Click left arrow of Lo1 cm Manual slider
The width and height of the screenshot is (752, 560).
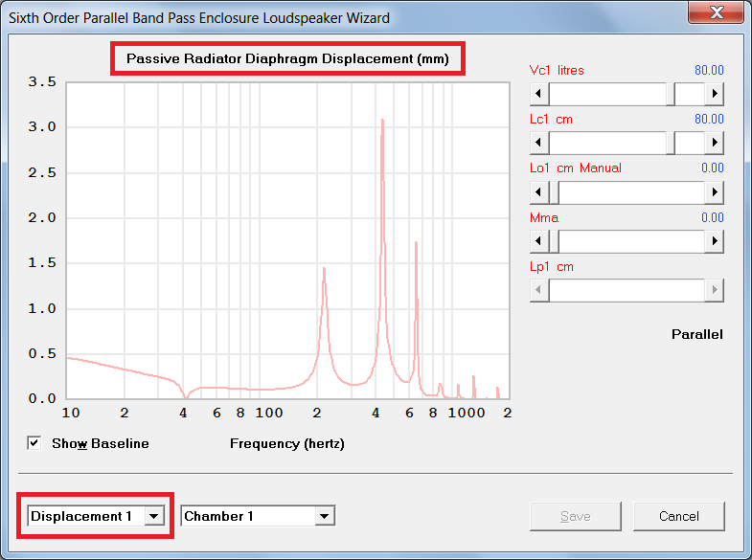(x=539, y=192)
